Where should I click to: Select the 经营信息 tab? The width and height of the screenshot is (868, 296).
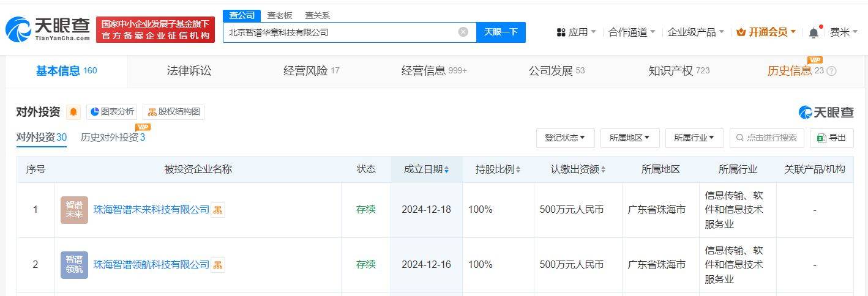pos(434,71)
